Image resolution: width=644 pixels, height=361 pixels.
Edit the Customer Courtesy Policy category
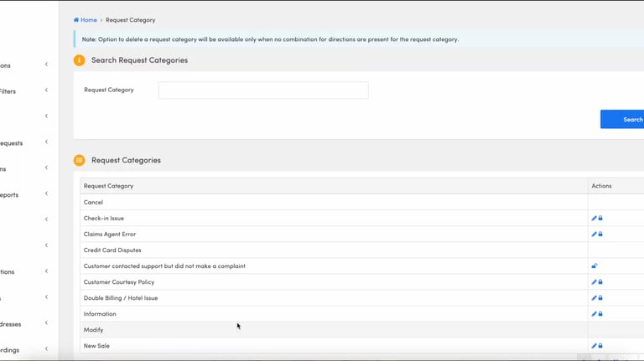coord(594,282)
